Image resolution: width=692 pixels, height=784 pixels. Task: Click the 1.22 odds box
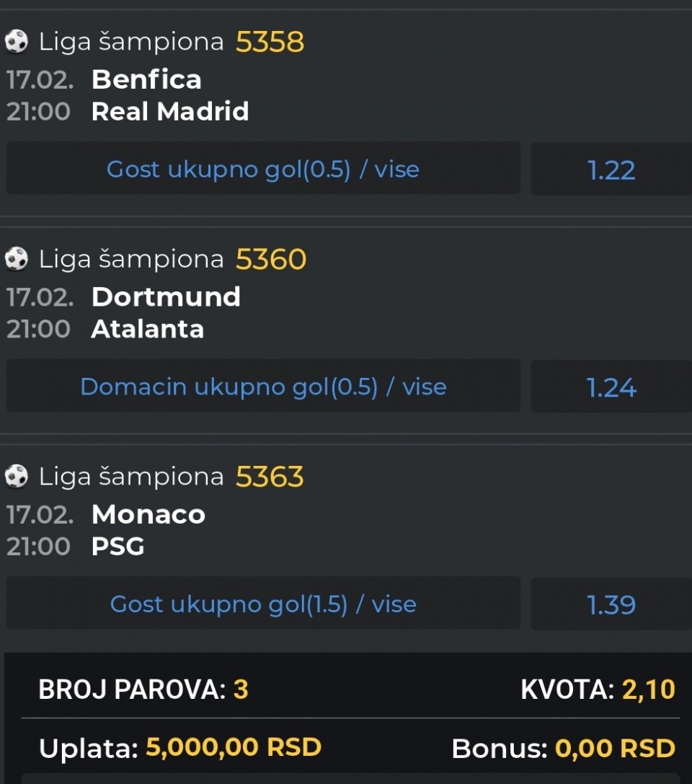pyautogui.click(x=611, y=170)
